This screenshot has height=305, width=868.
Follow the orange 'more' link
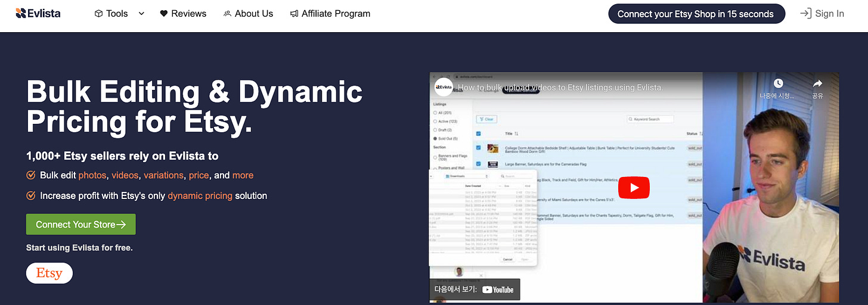pos(243,175)
